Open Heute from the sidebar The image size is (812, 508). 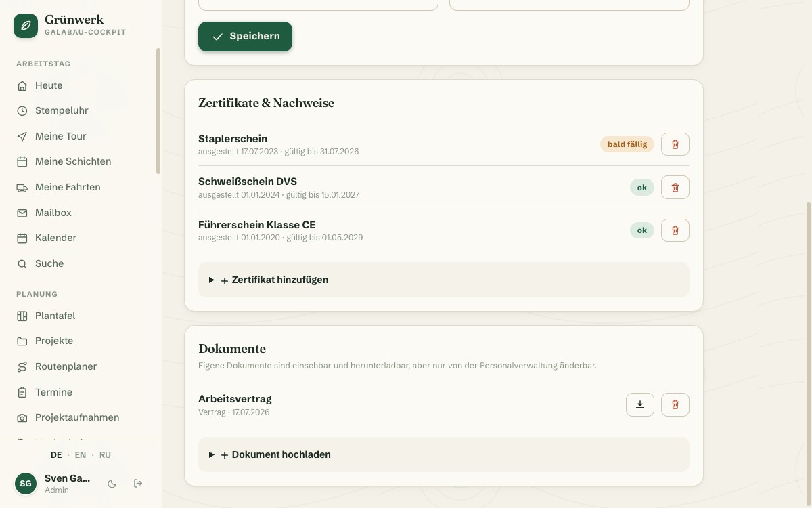[81, 85]
